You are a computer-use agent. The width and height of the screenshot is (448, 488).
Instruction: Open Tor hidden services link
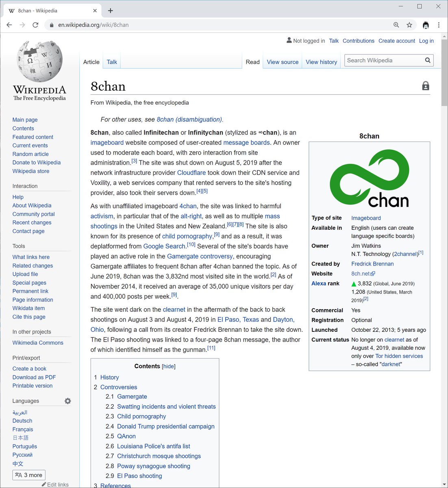(x=399, y=356)
